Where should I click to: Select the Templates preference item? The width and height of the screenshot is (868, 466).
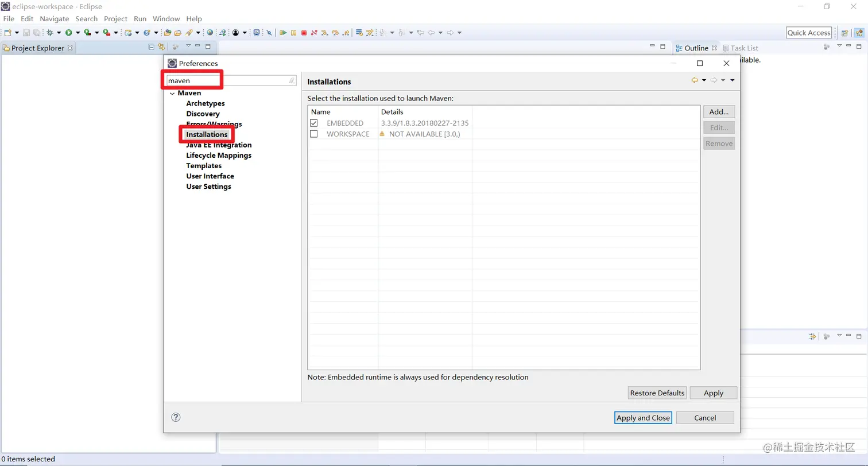204,166
